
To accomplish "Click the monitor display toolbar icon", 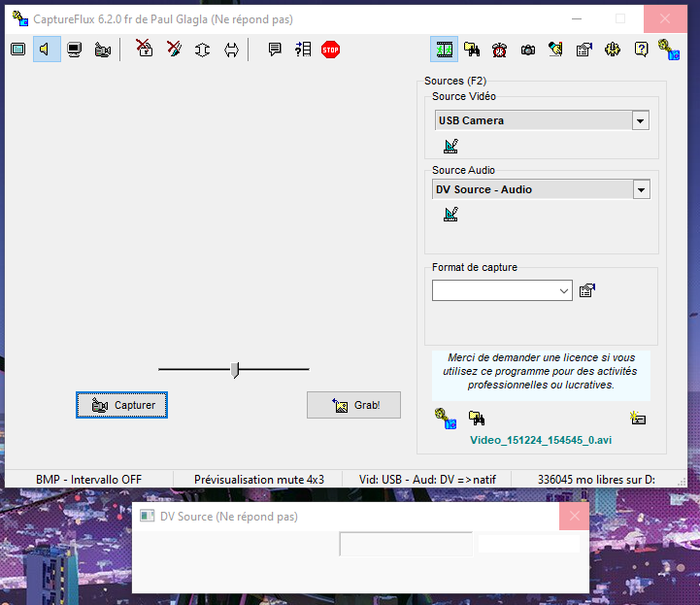I will [74, 50].
